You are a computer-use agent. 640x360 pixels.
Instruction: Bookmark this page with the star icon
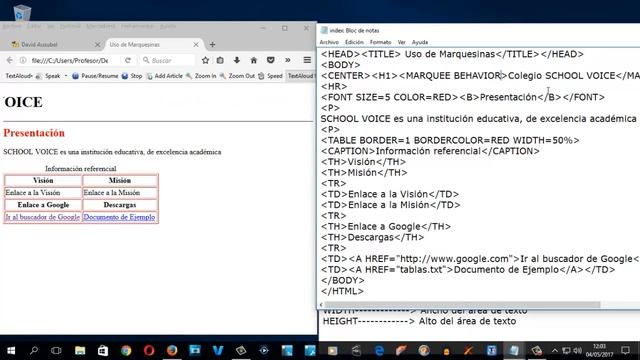[x=205, y=60]
